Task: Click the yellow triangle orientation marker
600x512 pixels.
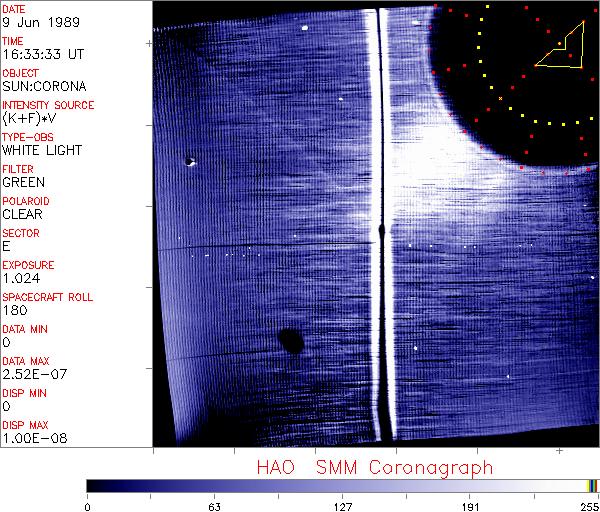Action: 560,50
